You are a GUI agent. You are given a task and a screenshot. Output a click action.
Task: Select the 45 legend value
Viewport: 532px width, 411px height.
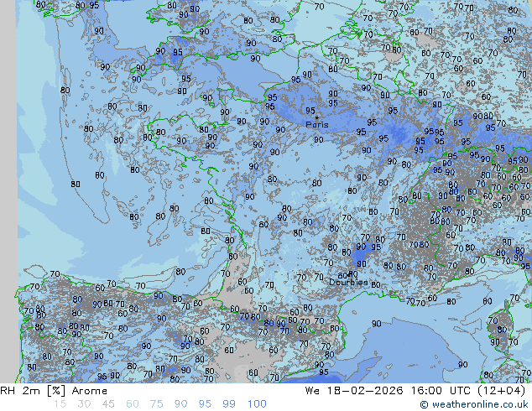[x=108, y=404]
